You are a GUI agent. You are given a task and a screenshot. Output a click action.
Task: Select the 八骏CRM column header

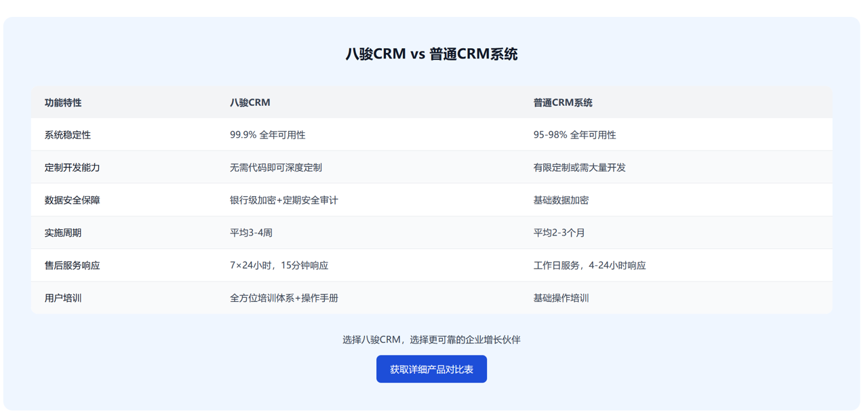point(248,102)
